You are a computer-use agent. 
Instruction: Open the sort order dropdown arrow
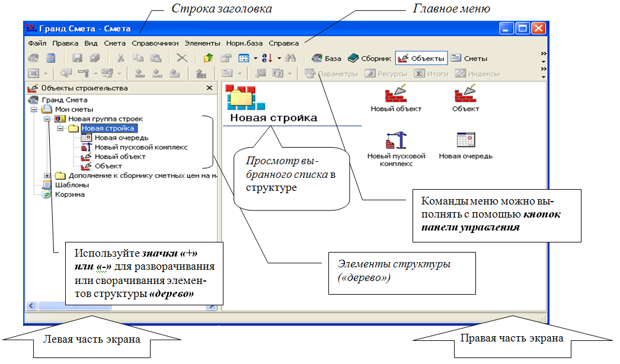pyautogui.click(x=279, y=59)
